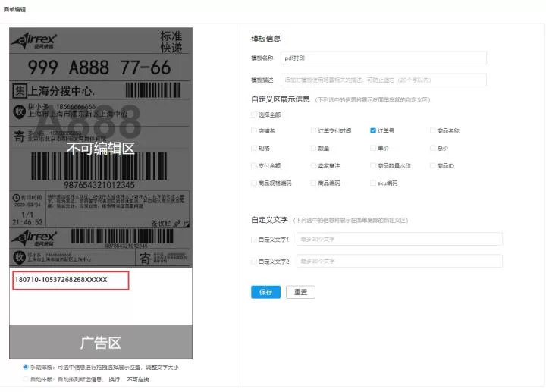Screen dimensions: 546x392
Task: Check the 商品数量水印 option
Action: pos(373,165)
